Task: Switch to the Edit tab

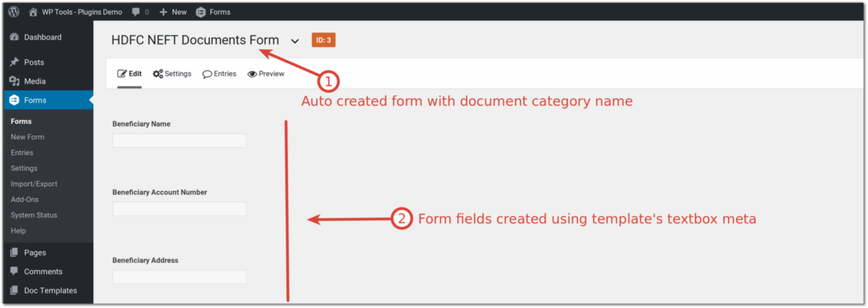Action: pyautogui.click(x=129, y=74)
